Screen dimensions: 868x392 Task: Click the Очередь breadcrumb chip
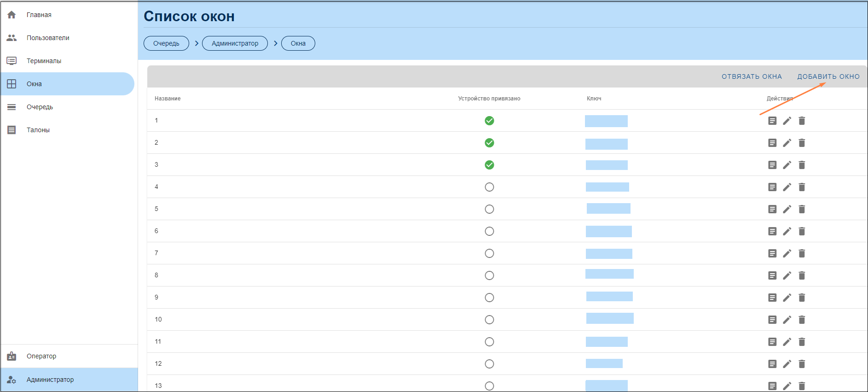tap(166, 43)
